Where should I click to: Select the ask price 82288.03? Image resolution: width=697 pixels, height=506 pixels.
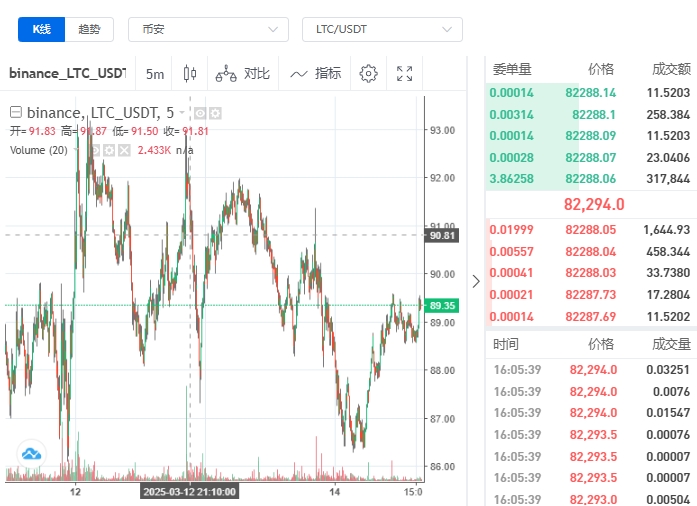point(590,273)
